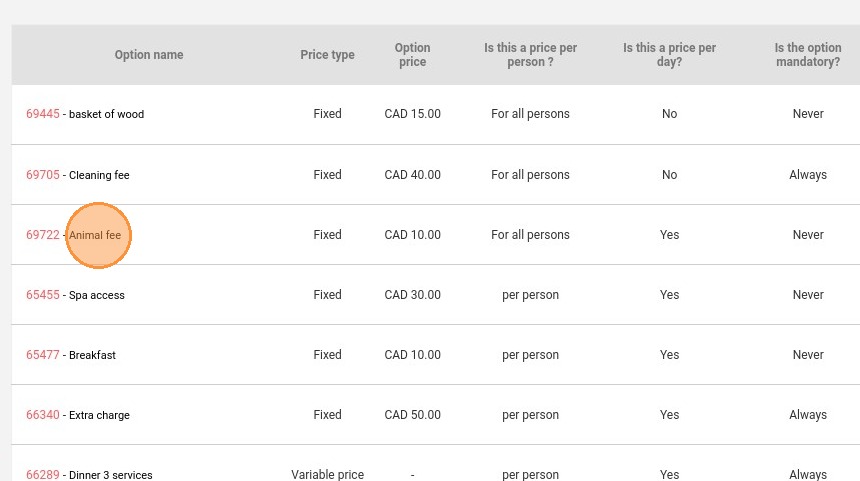Select the CAD 40.00 Cleaning fee price
860x481 pixels.
412,175
